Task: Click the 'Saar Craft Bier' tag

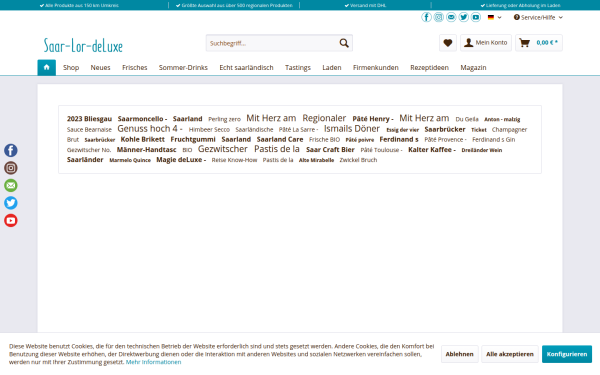Action: pyautogui.click(x=330, y=150)
